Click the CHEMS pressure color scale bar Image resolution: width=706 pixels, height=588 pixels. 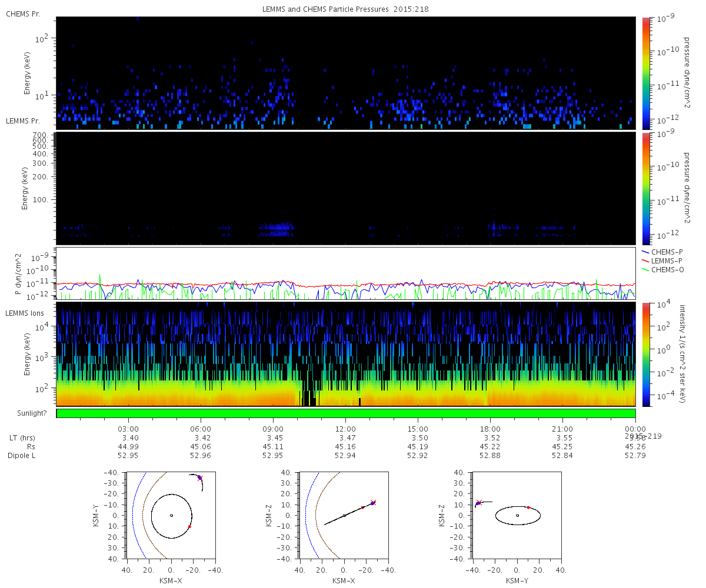645,73
